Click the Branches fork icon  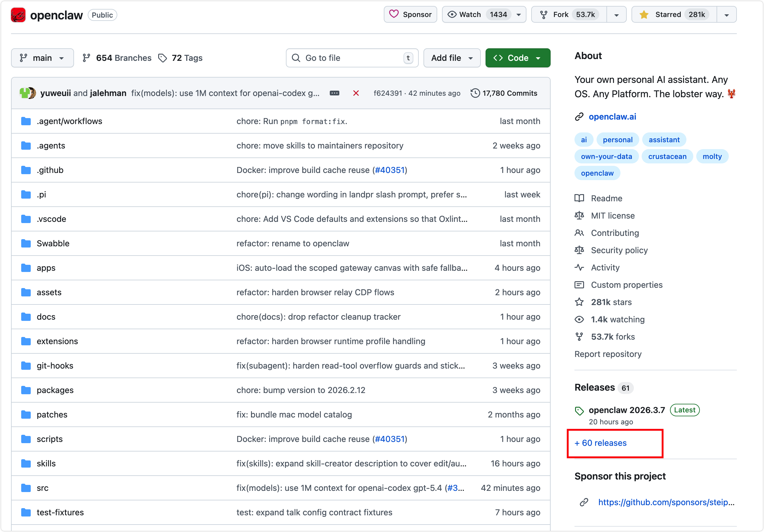pyautogui.click(x=87, y=58)
